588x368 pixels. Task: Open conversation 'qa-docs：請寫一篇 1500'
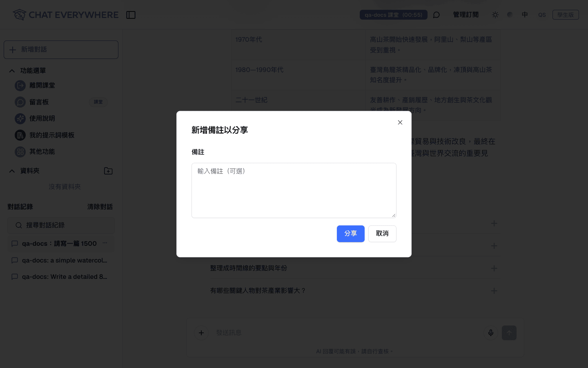click(59, 244)
